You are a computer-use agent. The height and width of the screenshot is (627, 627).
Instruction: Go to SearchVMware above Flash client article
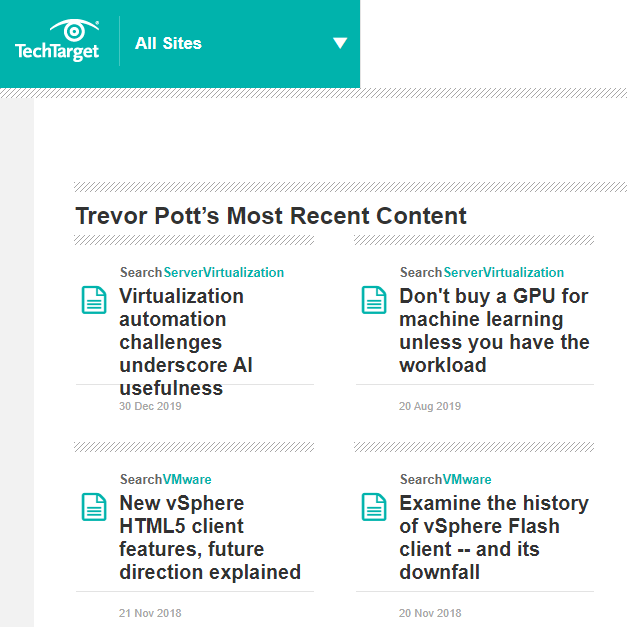click(x=446, y=479)
